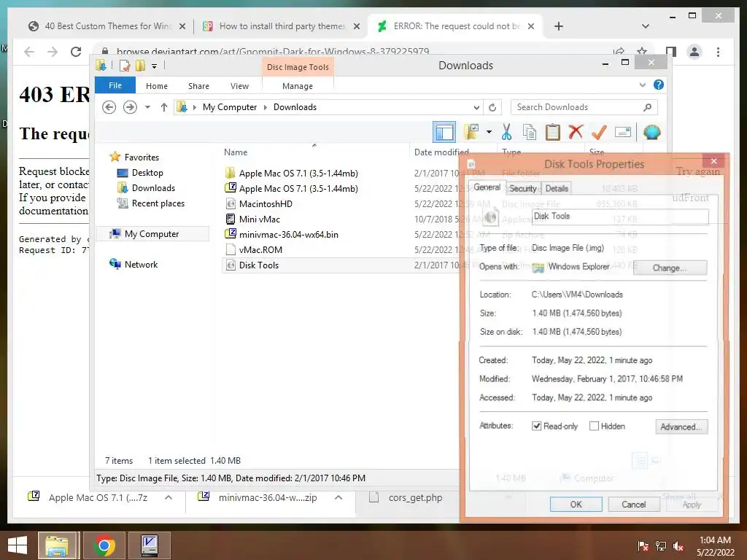Click quick access new folder icon in title bar
747x560 pixels.
click(140, 66)
